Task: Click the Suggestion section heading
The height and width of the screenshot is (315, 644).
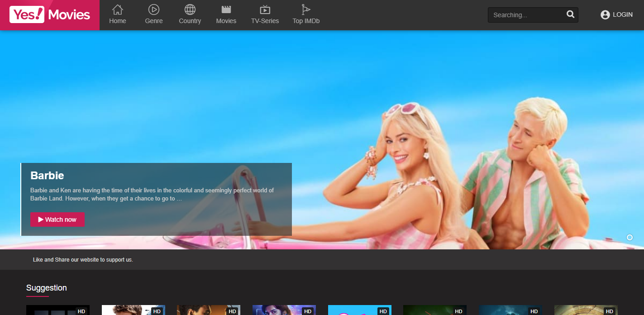Action: tap(47, 288)
